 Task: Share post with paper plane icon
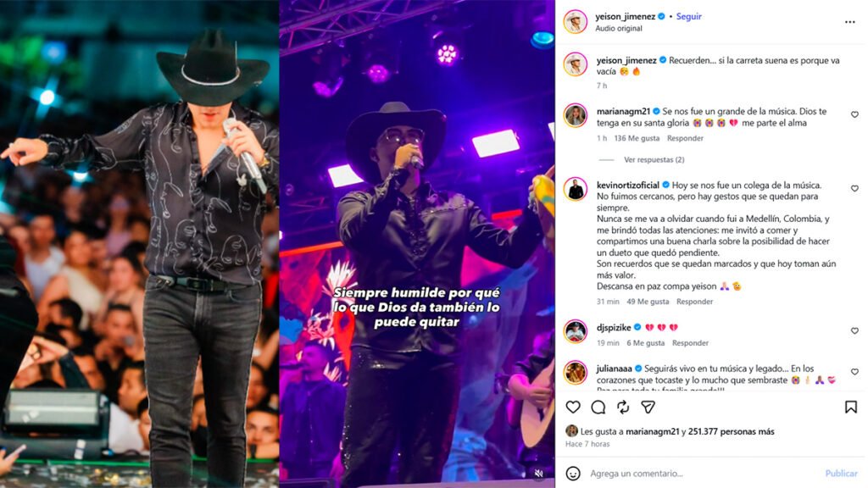click(x=648, y=408)
